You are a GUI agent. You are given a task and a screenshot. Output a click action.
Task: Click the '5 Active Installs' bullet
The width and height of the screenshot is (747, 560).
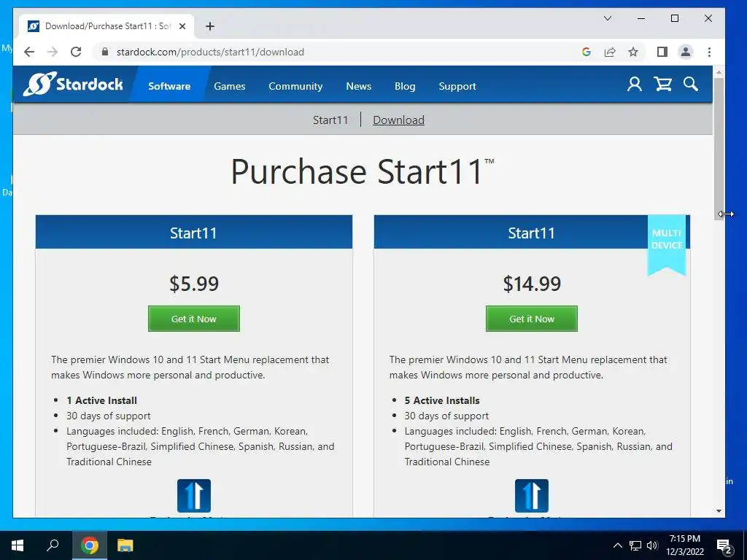(x=442, y=400)
